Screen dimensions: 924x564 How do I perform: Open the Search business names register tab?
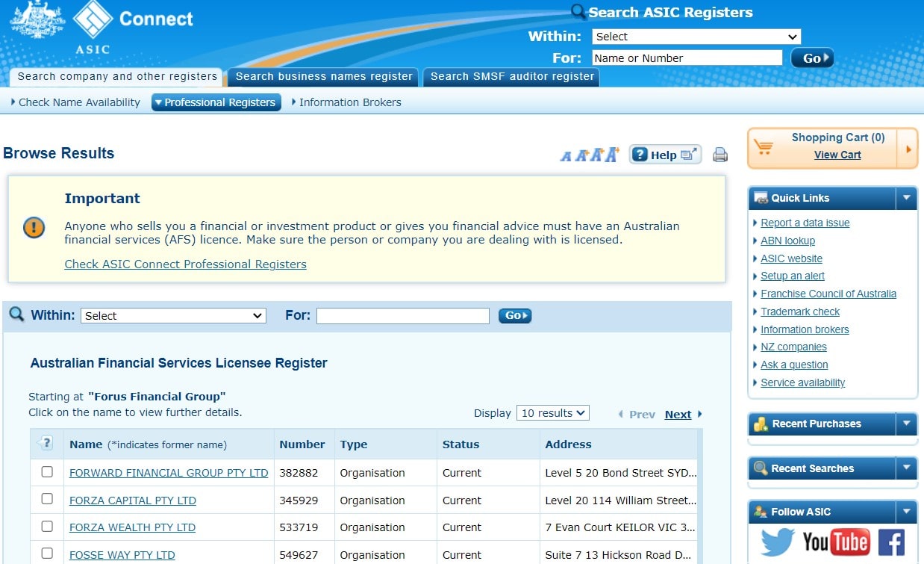pos(323,76)
